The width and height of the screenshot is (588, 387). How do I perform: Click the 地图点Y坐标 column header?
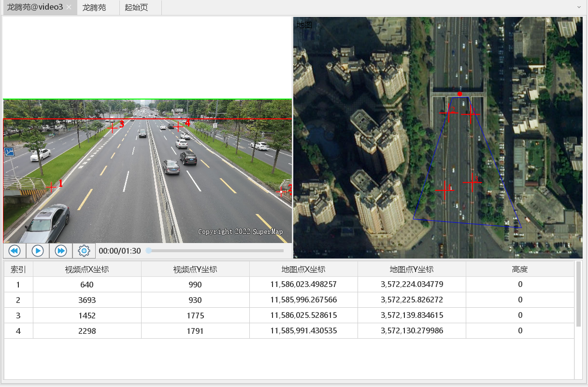[x=412, y=270]
